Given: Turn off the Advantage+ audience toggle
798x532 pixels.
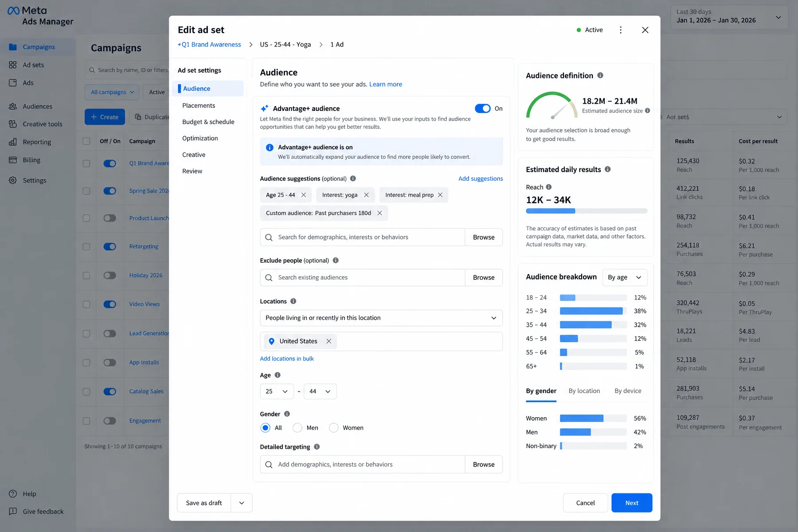Looking at the screenshot, I should pyautogui.click(x=482, y=109).
